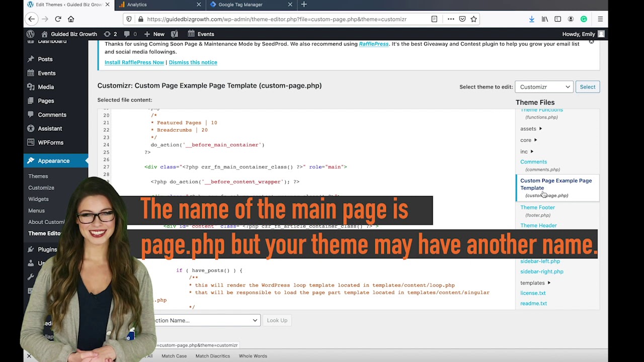Open WPForms in the WordPress sidebar

tap(50, 143)
